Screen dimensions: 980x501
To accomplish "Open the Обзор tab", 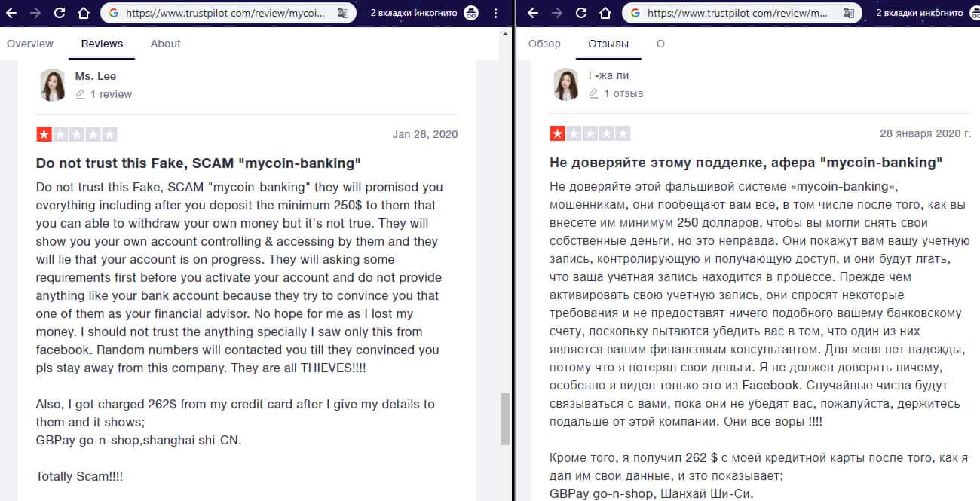I will 544,44.
